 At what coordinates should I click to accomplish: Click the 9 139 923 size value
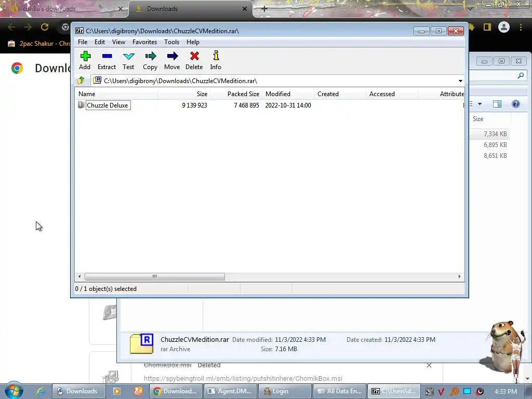click(194, 105)
